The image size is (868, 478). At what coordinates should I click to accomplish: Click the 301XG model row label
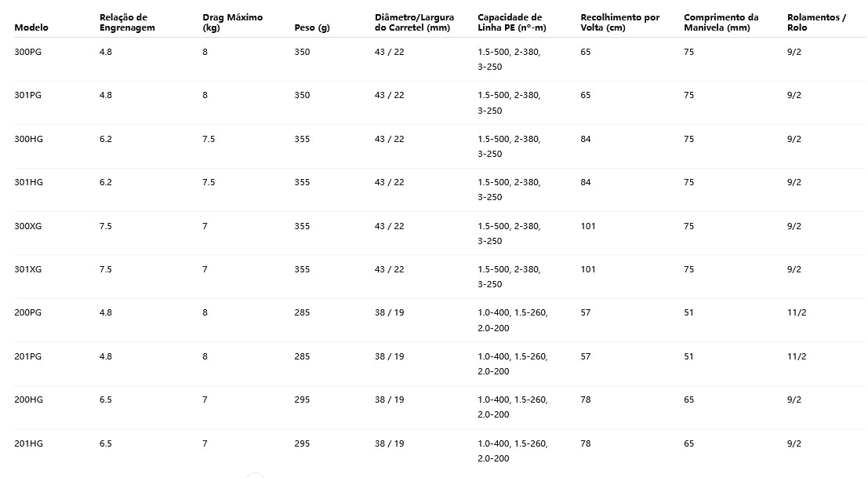28,269
